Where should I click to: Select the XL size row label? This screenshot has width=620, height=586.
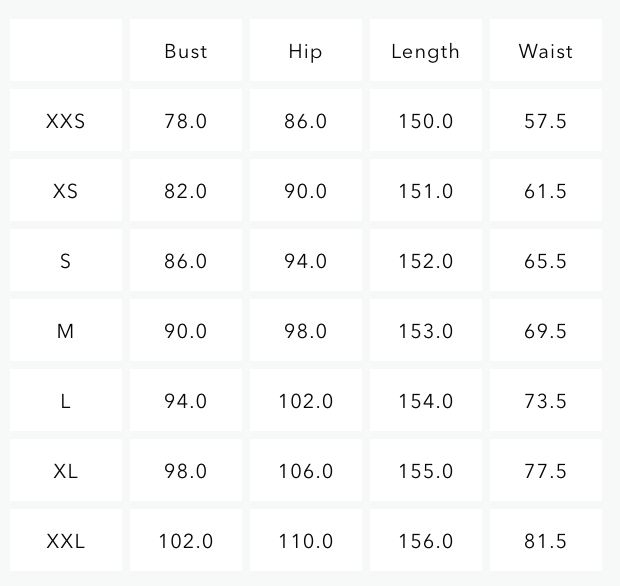point(66,471)
